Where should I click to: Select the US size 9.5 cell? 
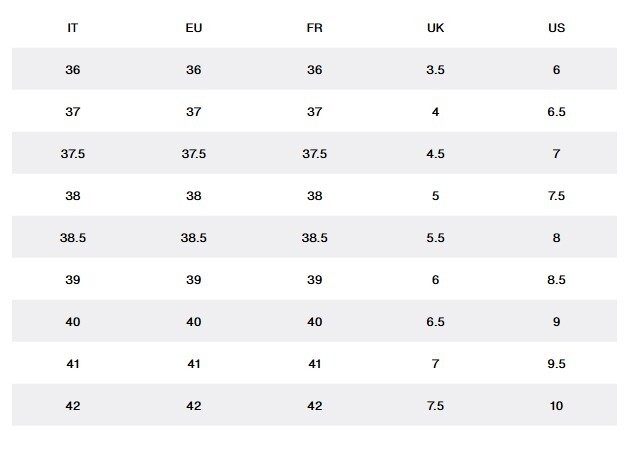556,364
